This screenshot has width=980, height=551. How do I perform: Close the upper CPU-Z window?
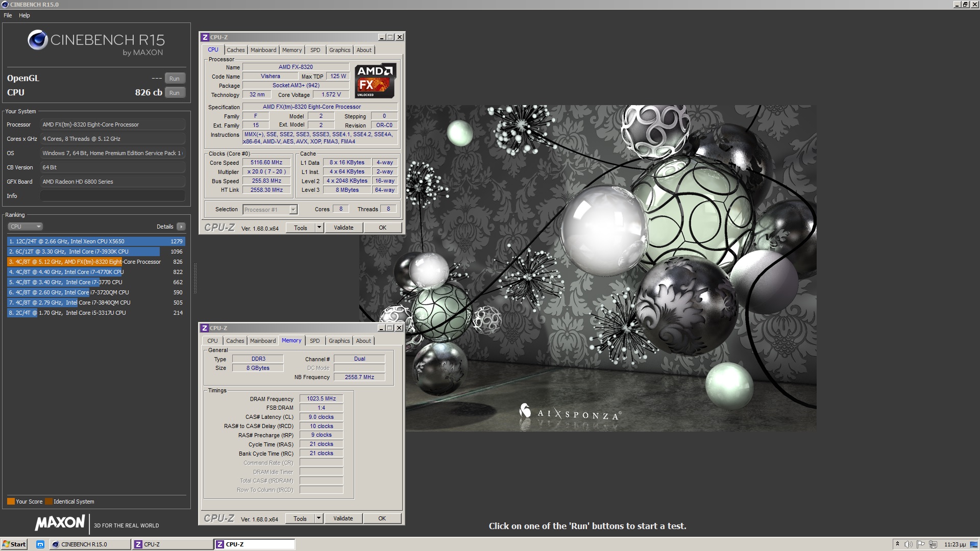point(400,37)
